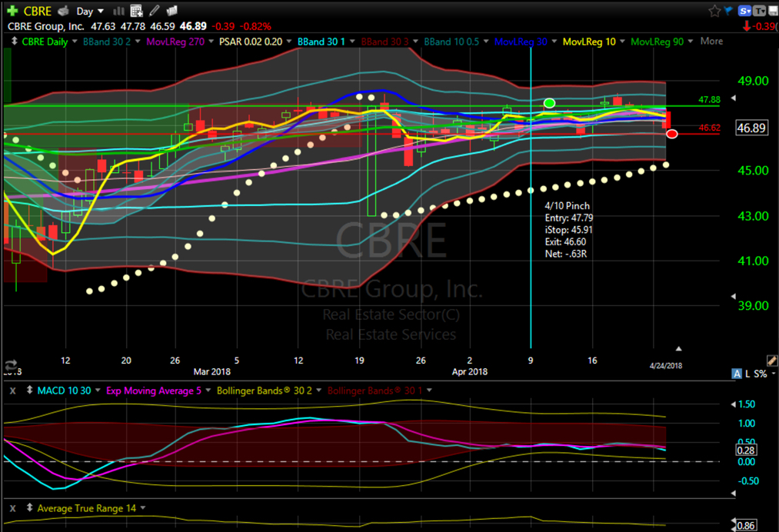
Task: Close the MACD pane with X
Action: [x=13, y=391]
